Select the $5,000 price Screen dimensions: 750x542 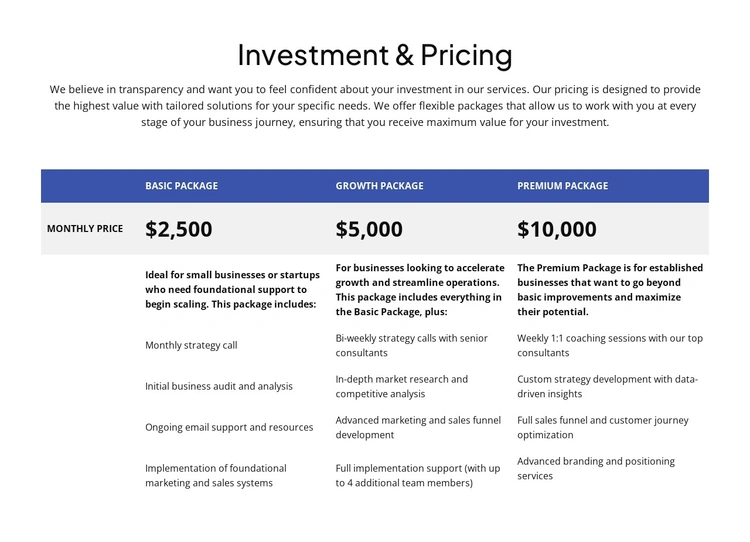click(x=369, y=229)
